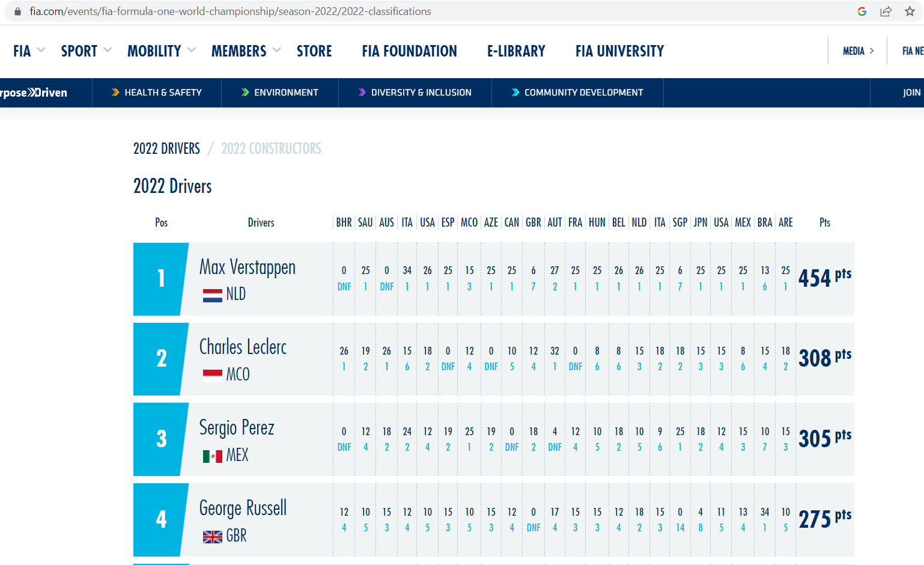Image resolution: width=924 pixels, height=565 pixels.
Task: Click driver name 'Charles Leclerc'
Action: (243, 347)
